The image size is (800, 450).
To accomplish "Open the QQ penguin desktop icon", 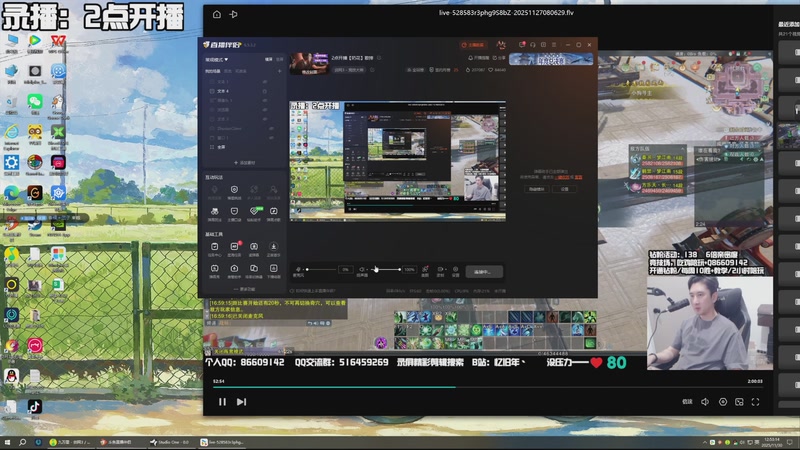I will click(11, 378).
